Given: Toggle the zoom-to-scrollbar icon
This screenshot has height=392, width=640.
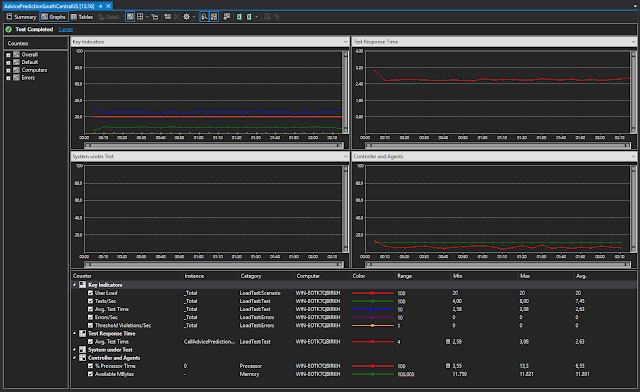Looking at the screenshot, I should 204,17.
